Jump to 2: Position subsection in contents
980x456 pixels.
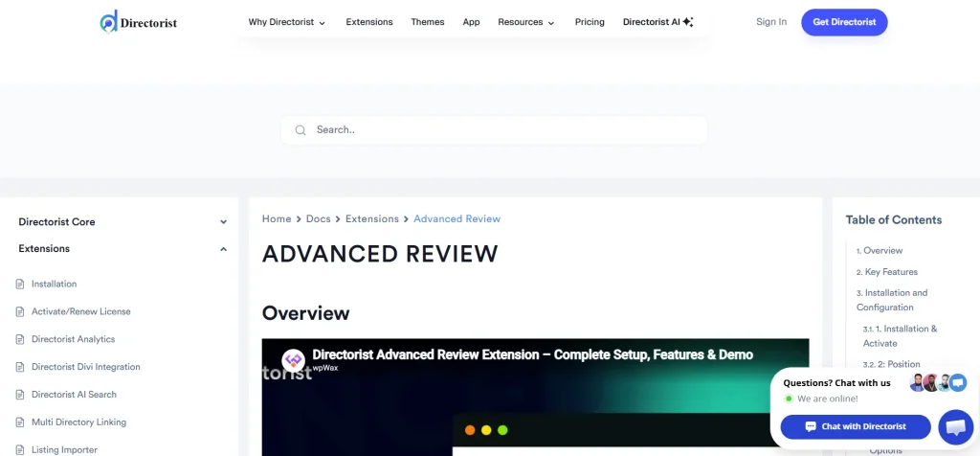[891, 364]
